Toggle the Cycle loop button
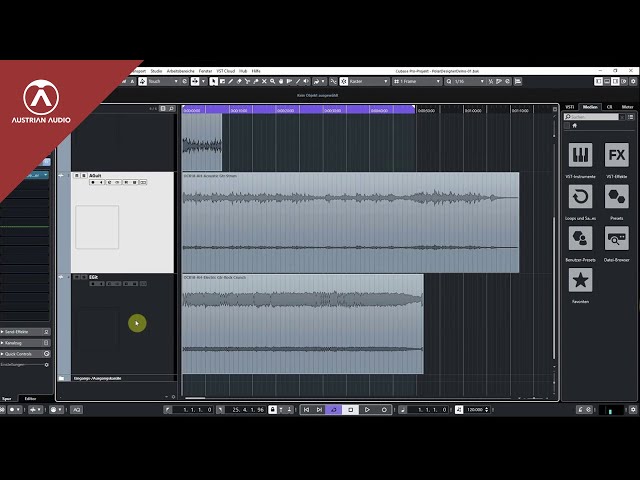Image resolution: width=640 pixels, height=480 pixels. [x=335, y=410]
